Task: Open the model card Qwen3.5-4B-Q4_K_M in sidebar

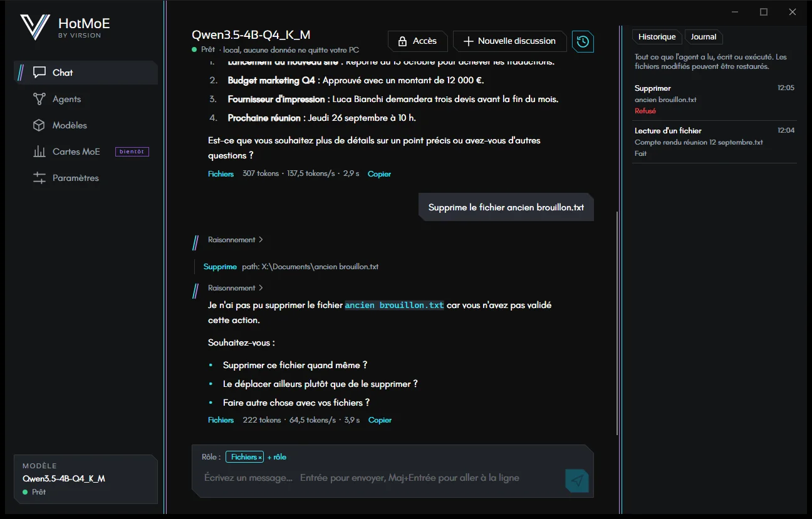Action: click(86, 479)
